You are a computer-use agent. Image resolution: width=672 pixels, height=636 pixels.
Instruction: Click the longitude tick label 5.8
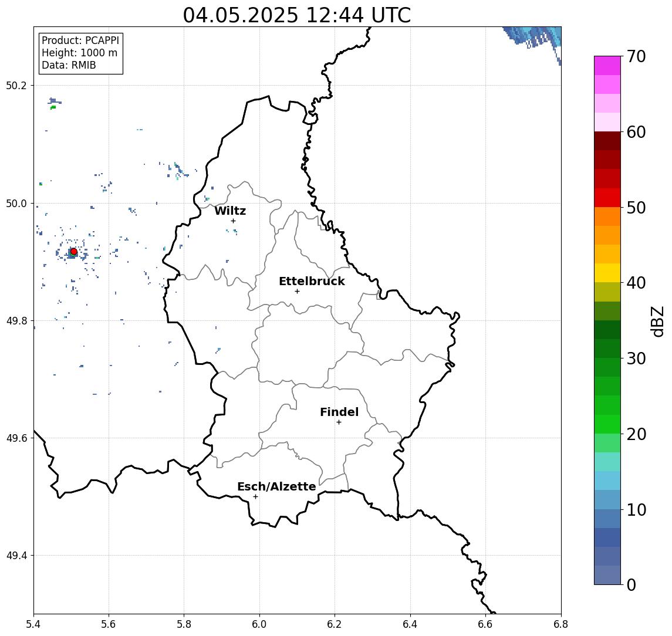pos(184,624)
